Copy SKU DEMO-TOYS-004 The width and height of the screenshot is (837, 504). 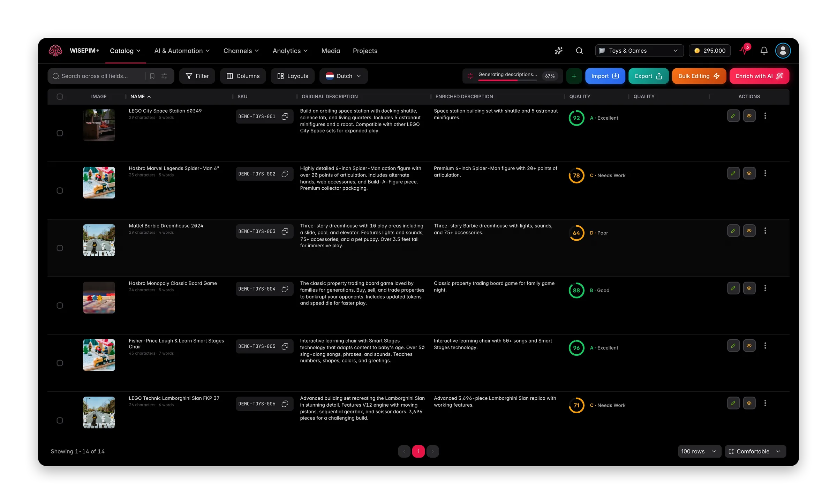(x=285, y=289)
